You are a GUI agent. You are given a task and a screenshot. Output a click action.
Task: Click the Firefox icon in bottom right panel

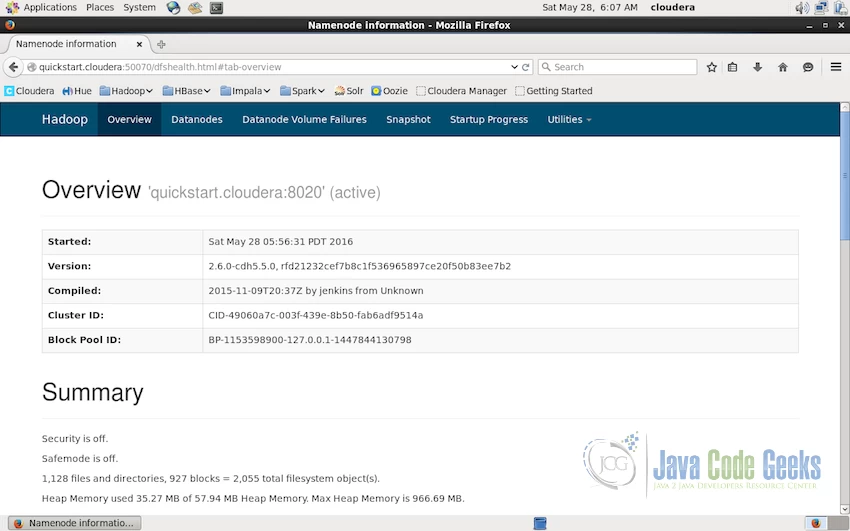(x=816, y=523)
